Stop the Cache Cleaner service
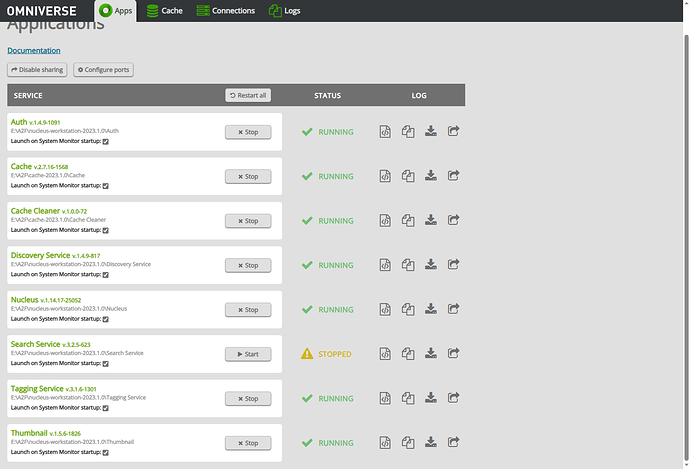The width and height of the screenshot is (690, 469). pos(248,221)
